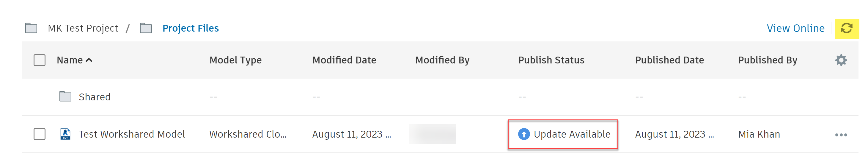This screenshot has height=165, width=868.
Task: Click Update Available status text
Action: (572, 134)
